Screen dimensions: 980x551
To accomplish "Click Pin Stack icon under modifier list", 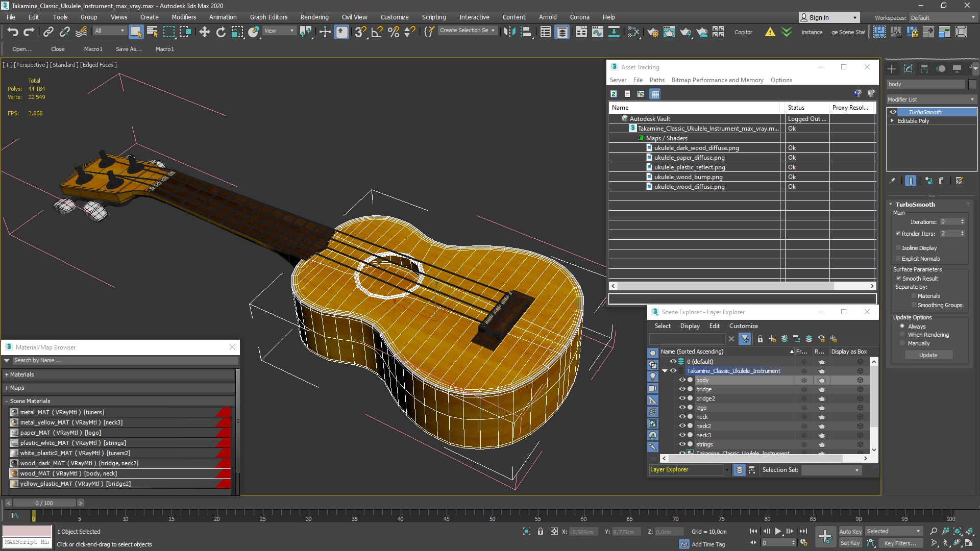I will (892, 181).
